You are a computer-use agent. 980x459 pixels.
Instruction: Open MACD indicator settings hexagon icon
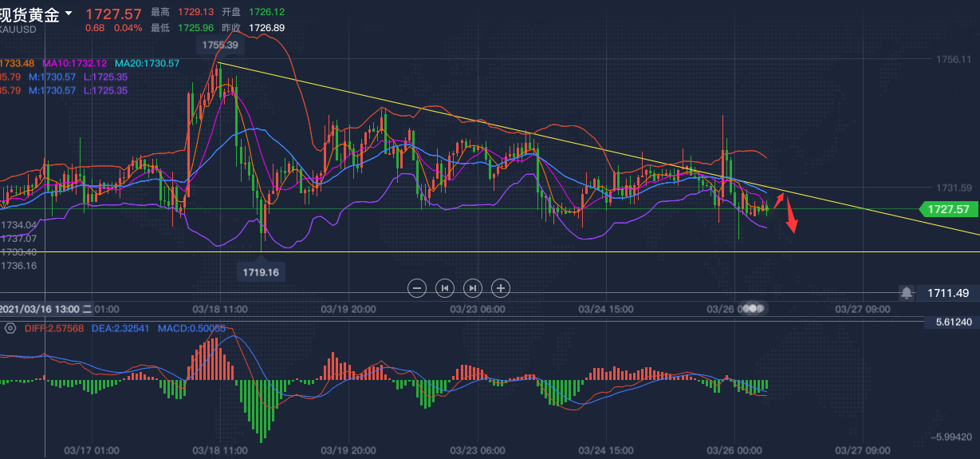point(10,328)
